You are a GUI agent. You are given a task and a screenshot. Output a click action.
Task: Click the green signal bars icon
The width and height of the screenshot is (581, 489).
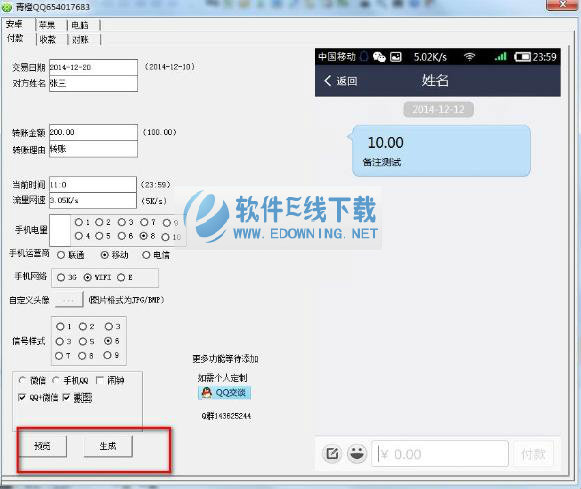pos(501,56)
